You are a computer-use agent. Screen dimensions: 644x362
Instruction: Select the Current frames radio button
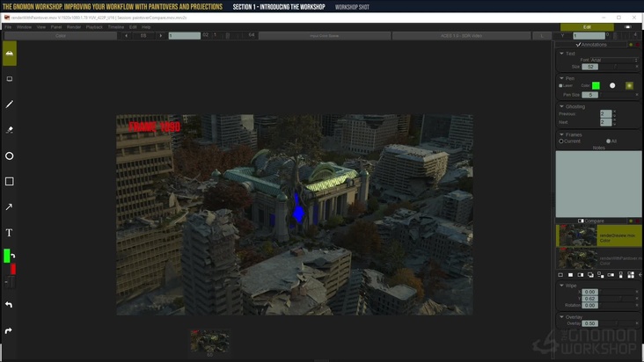pyautogui.click(x=561, y=141)
